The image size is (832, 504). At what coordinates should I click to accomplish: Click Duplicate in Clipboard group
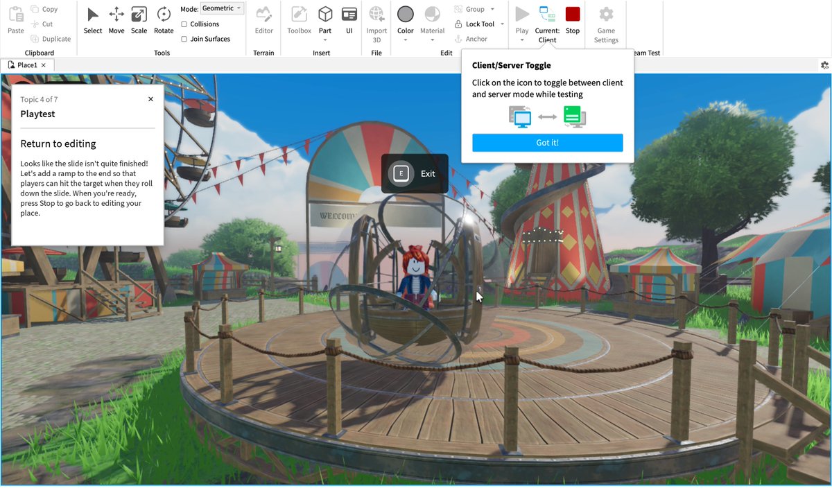[51, 39]
